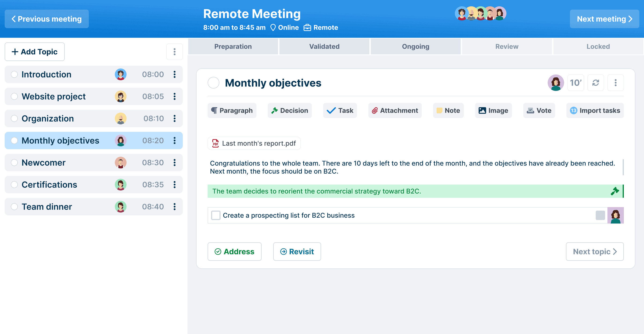
Task: Expand options for Team dinner topic
Action: [175, 207]
